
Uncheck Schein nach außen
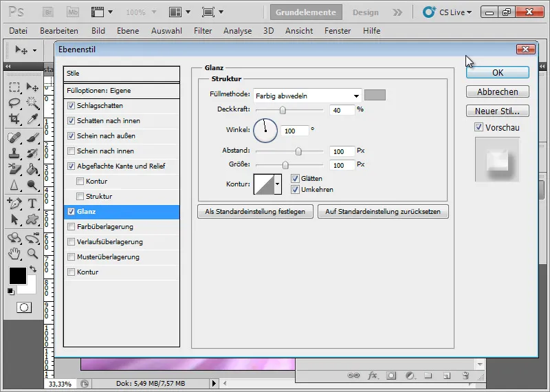pyautogui.click(x=71, y=135)
